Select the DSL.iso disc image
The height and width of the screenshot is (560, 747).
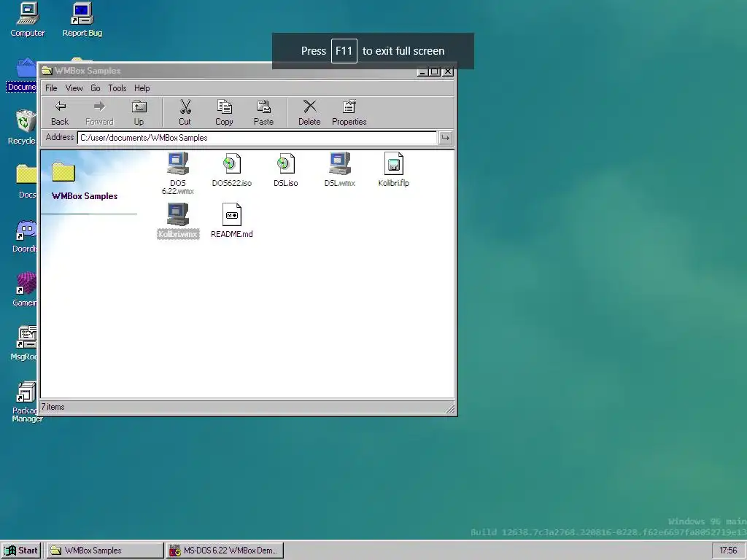click(x=286, y=169)
